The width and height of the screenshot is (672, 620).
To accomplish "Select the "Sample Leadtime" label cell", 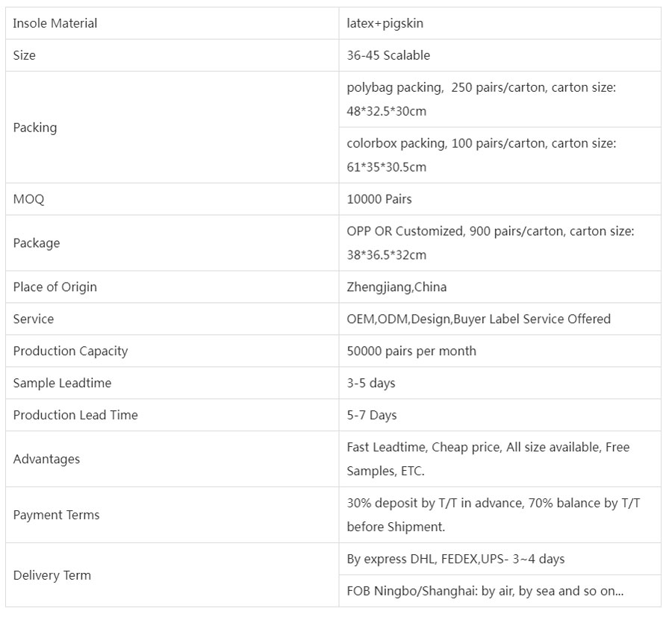I will point(62,383).
